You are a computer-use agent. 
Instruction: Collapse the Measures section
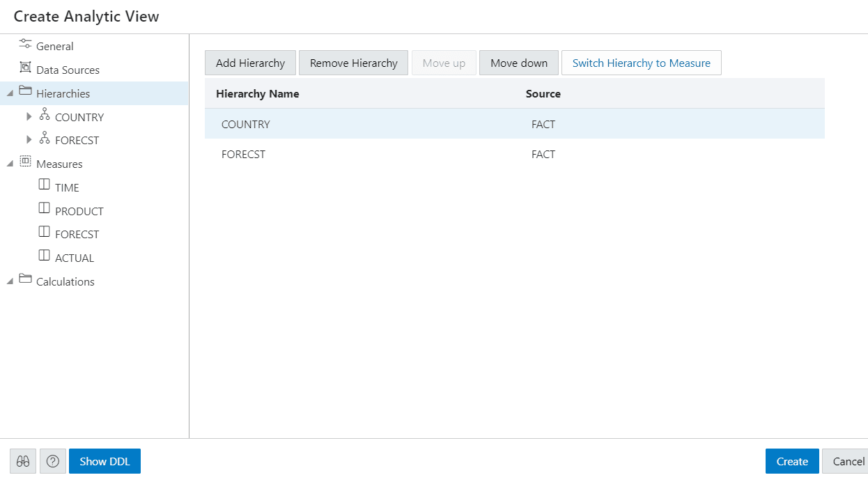click(10, 163)
